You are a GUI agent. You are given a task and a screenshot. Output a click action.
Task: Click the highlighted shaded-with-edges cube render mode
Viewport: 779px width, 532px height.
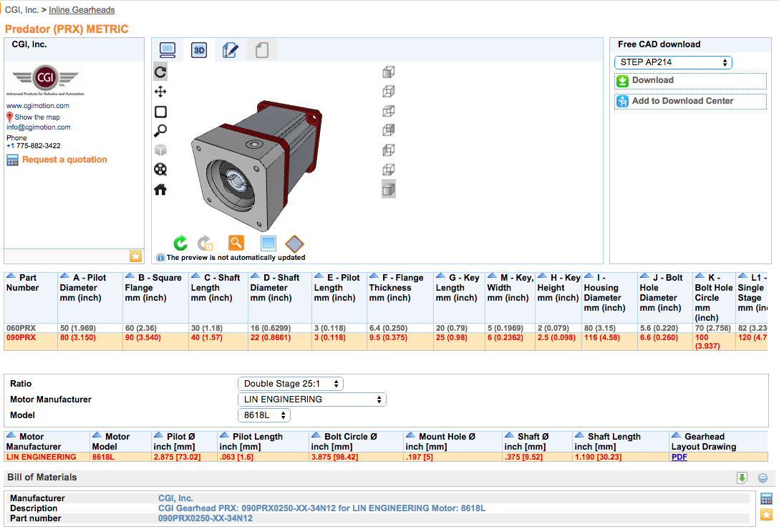(389, 189)
